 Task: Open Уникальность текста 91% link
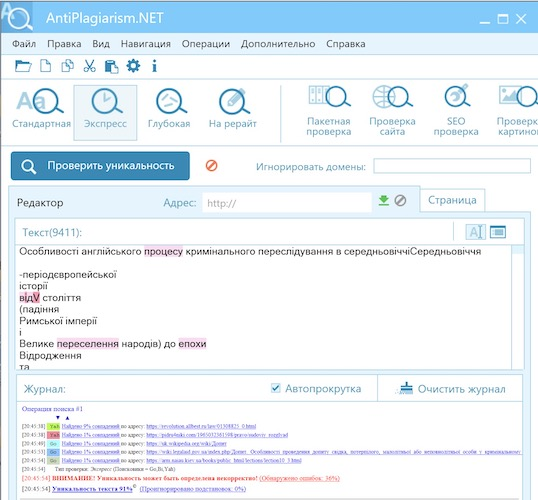(x=92, y=489)
